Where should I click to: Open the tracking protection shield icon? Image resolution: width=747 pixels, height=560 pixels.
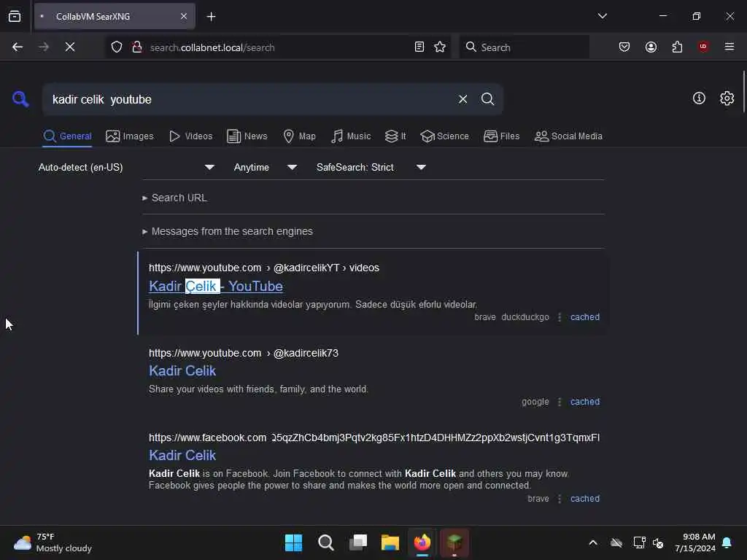tap(117, 47)
